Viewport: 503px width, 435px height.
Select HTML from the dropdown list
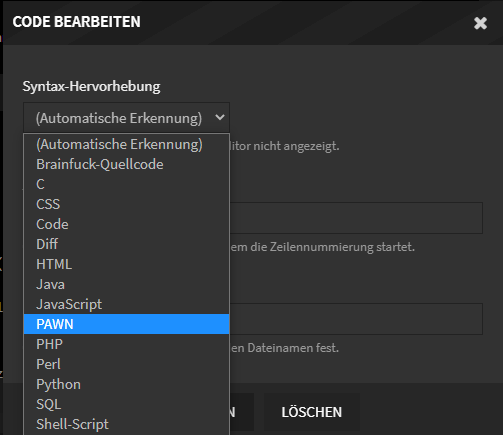pyautogui.click(x=126, y=264)
